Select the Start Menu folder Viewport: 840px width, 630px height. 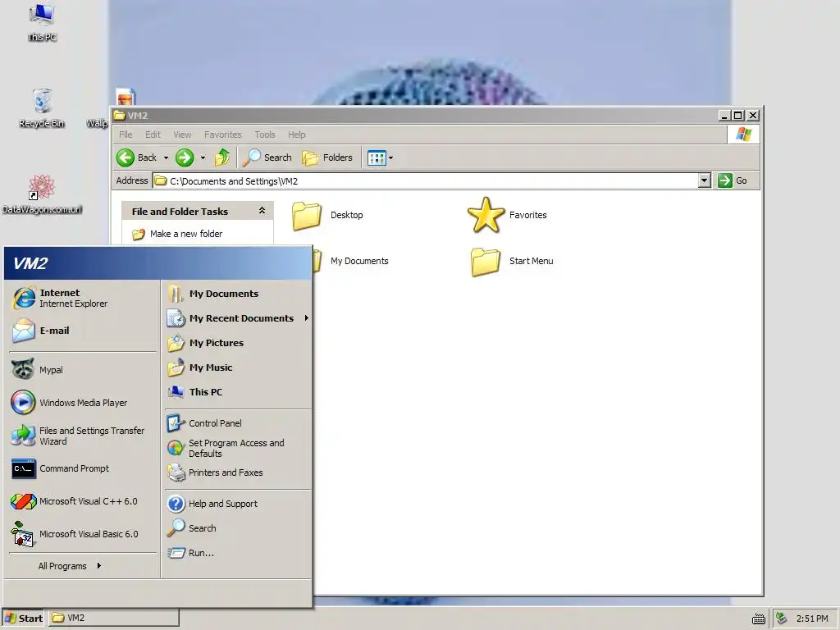click(x=512, y=262)
